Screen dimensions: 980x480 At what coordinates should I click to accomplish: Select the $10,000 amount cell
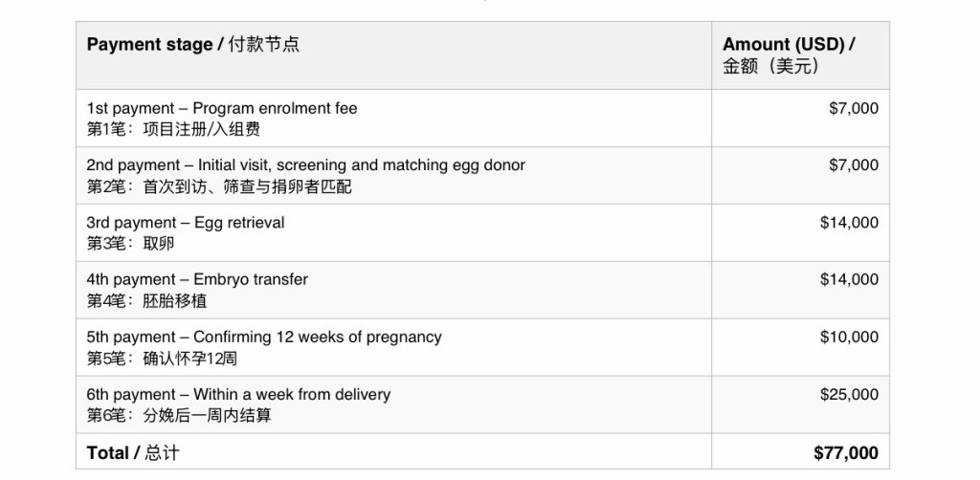849,338
